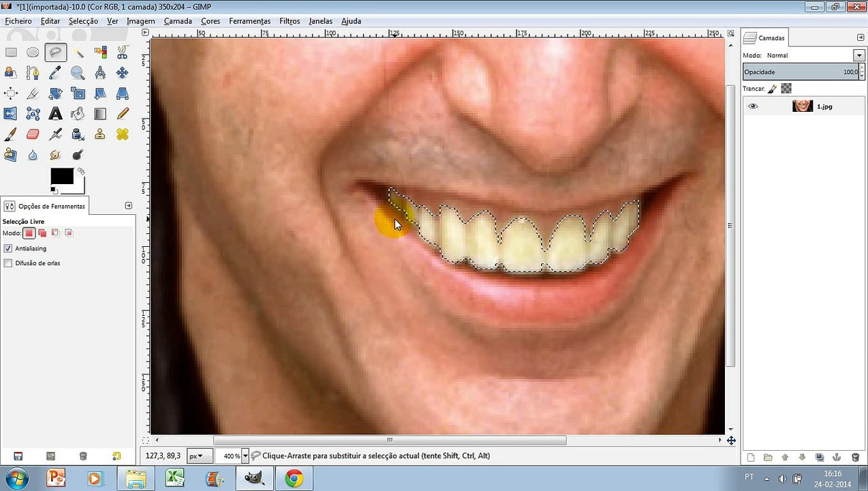Open the Windows Start menu
The image size is (868, 491).
tap(18, 478)
